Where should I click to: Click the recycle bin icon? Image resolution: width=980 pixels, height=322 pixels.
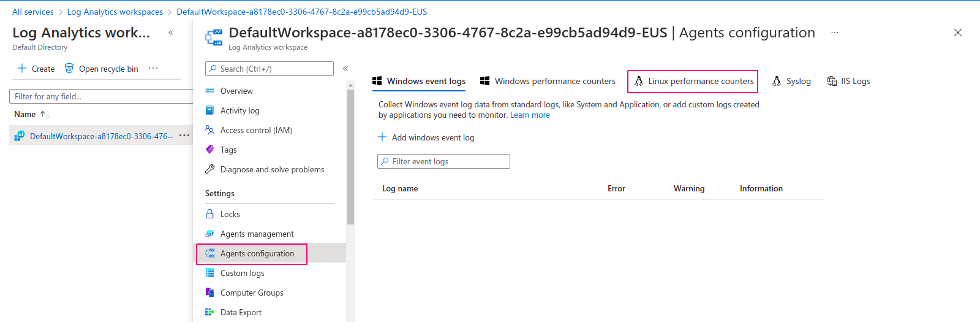click(69, 68)
